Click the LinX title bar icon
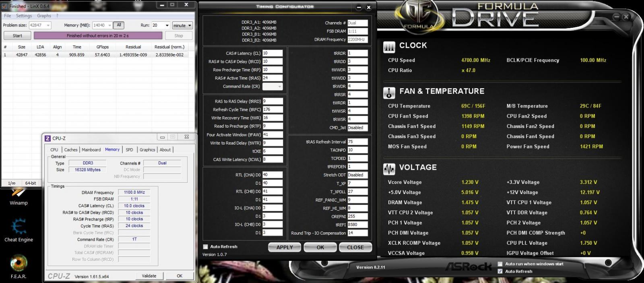 coord(5,6)
